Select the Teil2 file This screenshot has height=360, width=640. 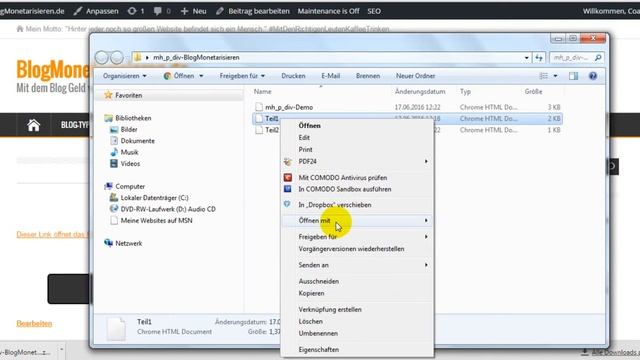click(x=272, y=130)
